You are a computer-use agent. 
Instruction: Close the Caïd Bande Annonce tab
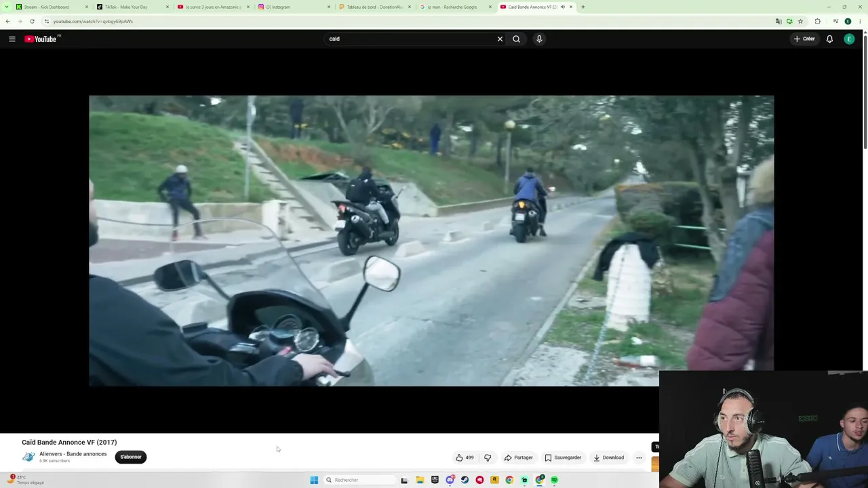[571, 7]
